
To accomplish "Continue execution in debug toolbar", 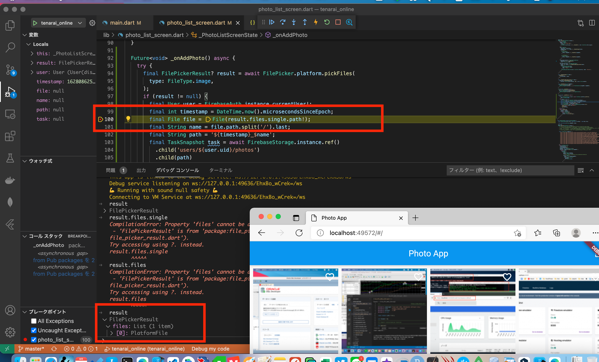I will pos(272,22).
